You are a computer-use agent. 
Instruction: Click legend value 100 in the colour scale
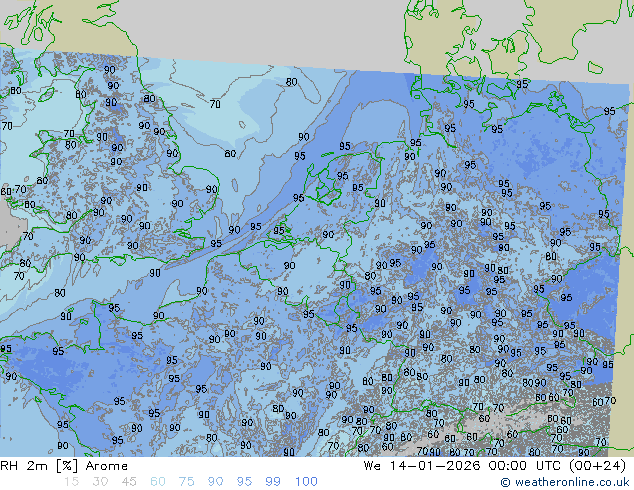[306, 482]
